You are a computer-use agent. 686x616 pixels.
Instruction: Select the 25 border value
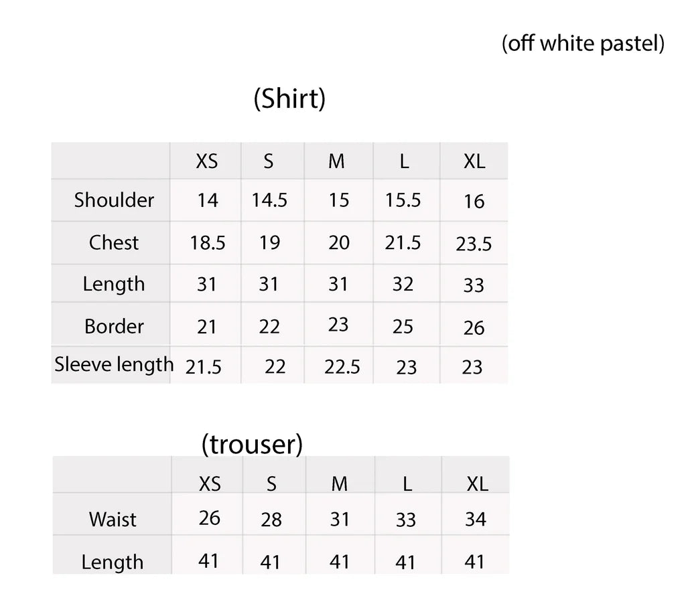pyautogui.click(x=403, y=327)
